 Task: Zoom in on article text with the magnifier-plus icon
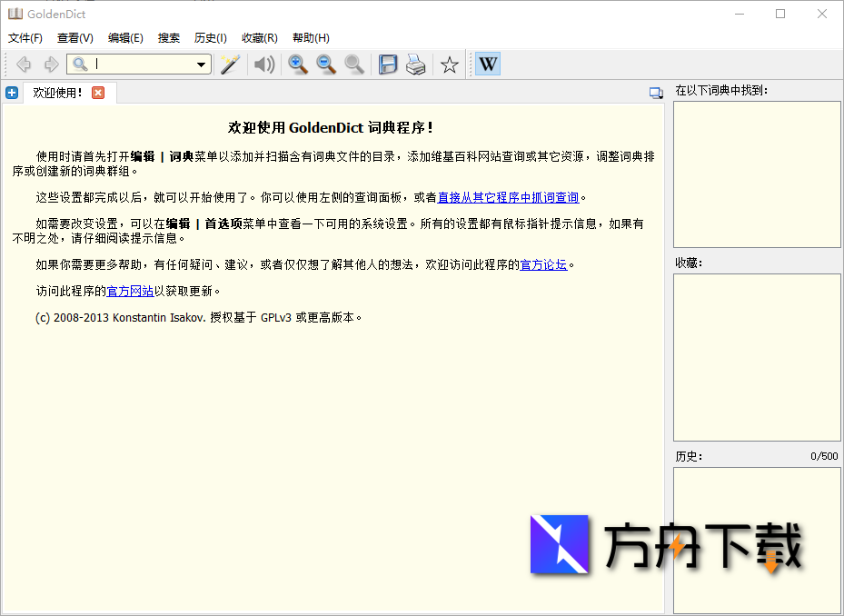tap(298, 64)
